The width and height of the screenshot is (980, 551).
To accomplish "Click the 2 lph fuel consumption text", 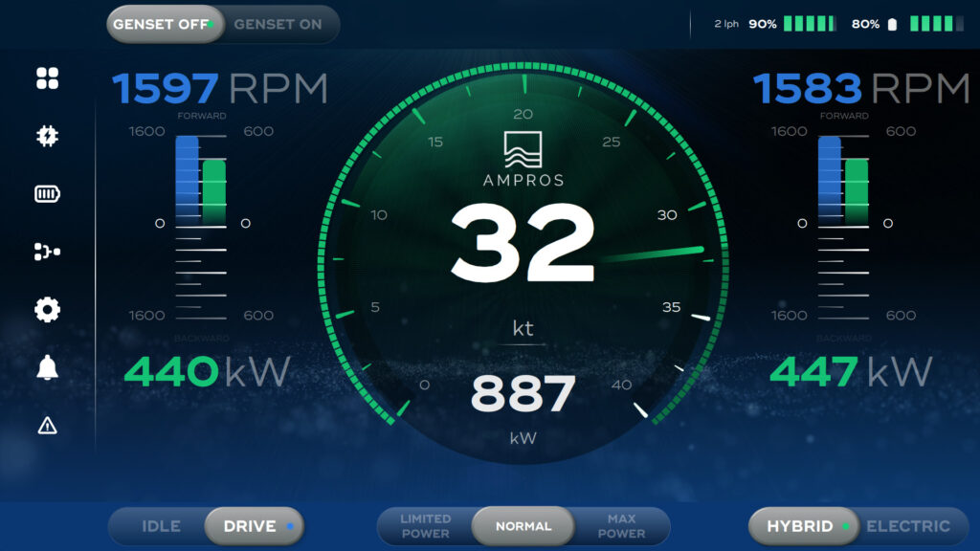I will (x=726, y=24).
